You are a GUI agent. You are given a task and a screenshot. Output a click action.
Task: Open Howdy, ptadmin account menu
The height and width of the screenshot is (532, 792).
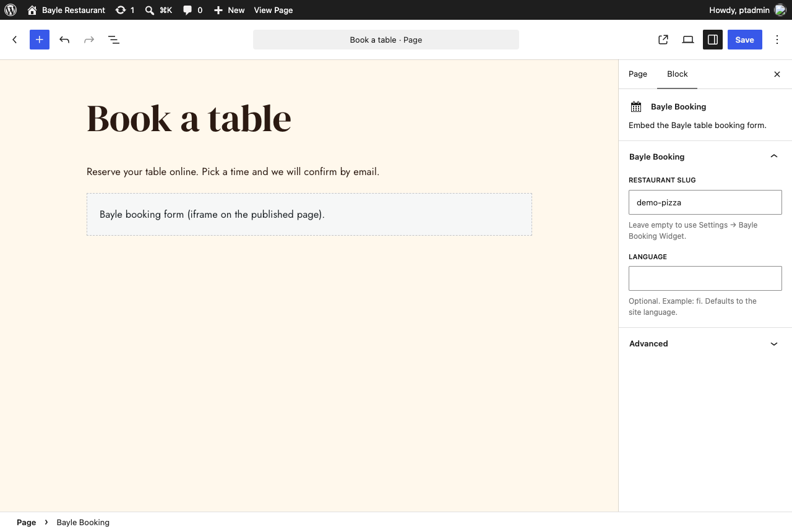point(747,10)
